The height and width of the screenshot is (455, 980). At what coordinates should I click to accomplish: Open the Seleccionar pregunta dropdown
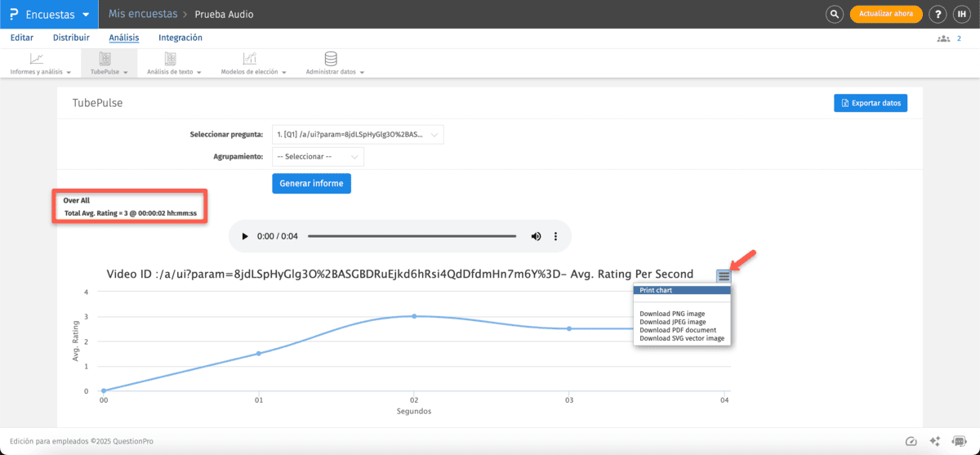(358, 134)
